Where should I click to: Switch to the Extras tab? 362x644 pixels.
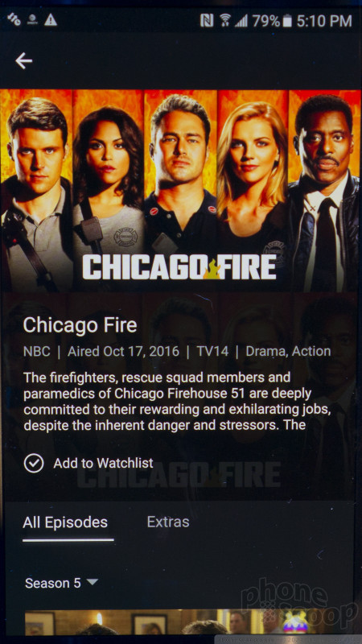pyautogui.click(x=168, y=522)
